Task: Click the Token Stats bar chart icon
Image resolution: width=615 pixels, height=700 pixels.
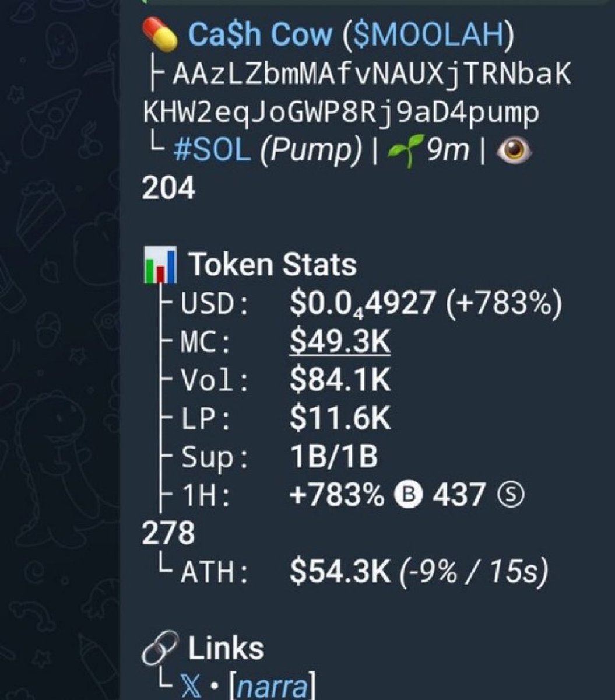Action: pyautogui.click(x=159, y=267)
